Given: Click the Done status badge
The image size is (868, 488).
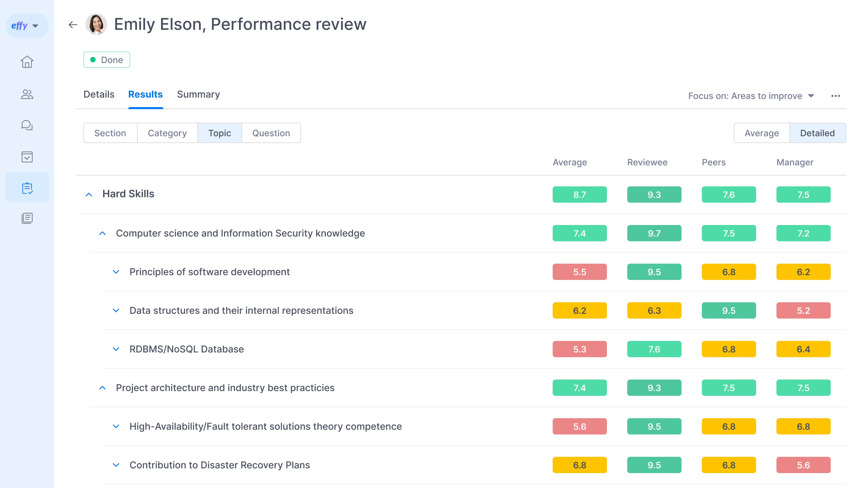Looking at the screenshot, I should 107,60.
